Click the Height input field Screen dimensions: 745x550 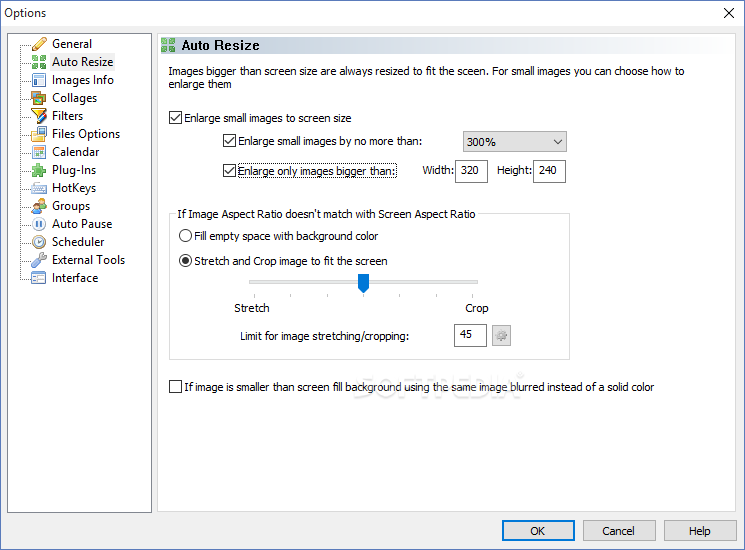pyautogui.click(x=549, y=171)
